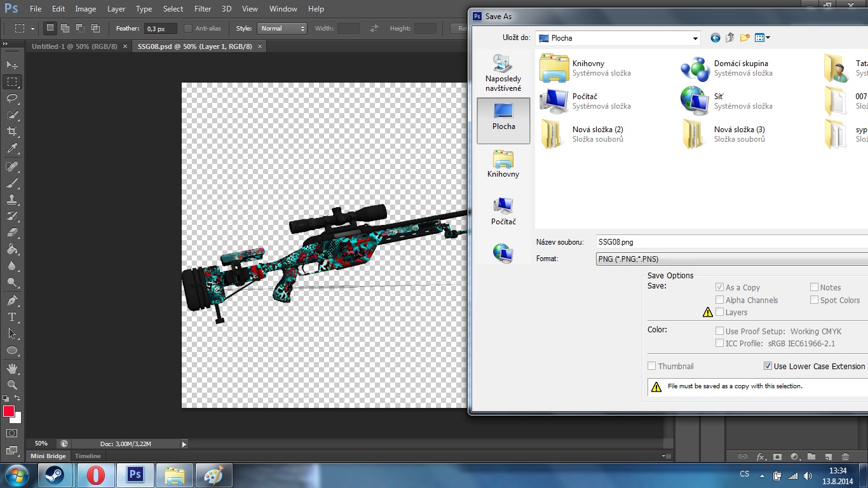Open Naposledy navštívené places shortcut
Viewport: 868px width, 488px height.
(503, 73)
